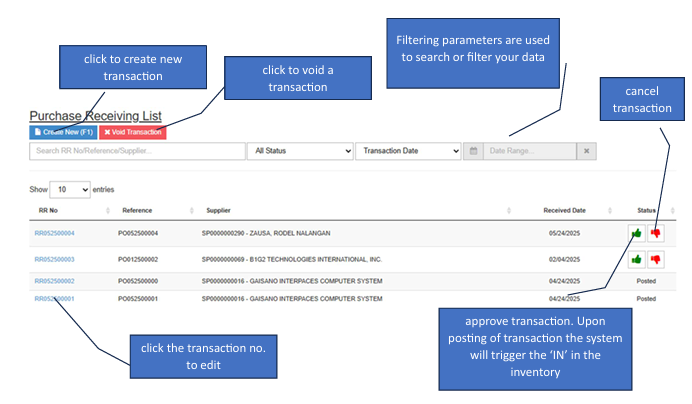
Task: Open transaction RR052500004 to edit
Action: click(55, 233)
